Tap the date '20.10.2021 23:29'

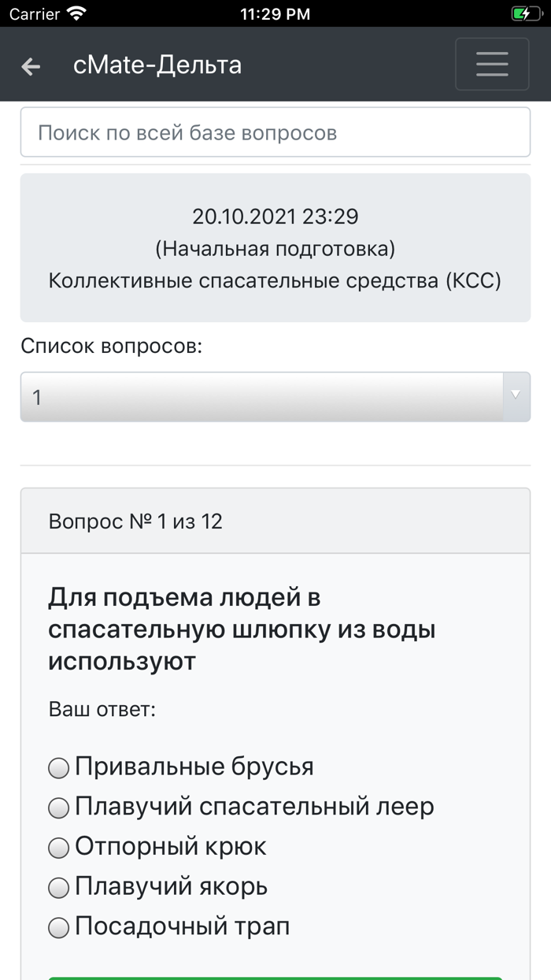tap(275, 216)
